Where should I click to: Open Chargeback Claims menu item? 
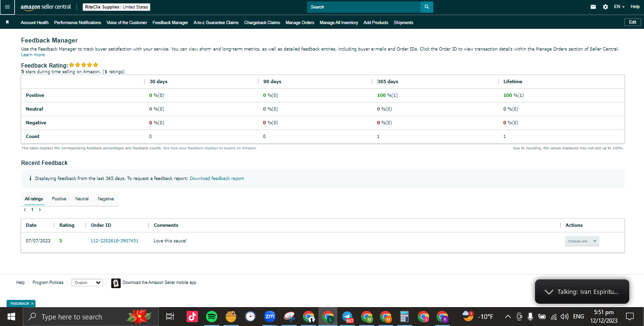coord(262,23)
